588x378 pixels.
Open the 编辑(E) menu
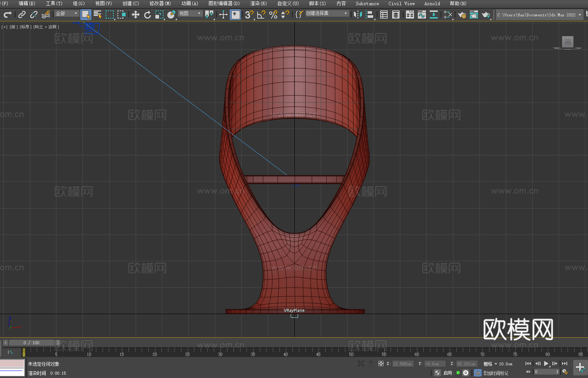27,3
